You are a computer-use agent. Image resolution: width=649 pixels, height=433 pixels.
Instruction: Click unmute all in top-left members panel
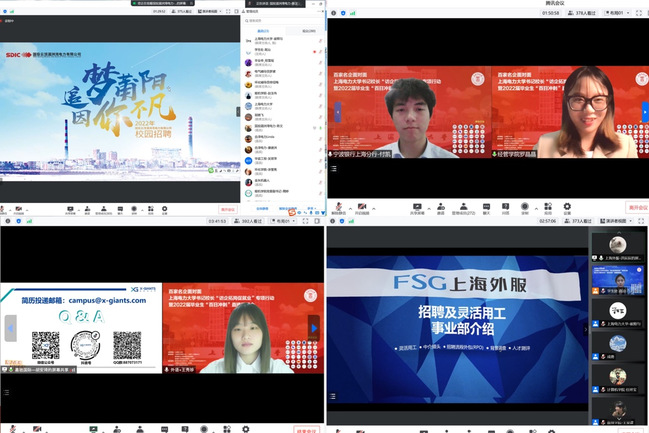(x=288, y=209)
